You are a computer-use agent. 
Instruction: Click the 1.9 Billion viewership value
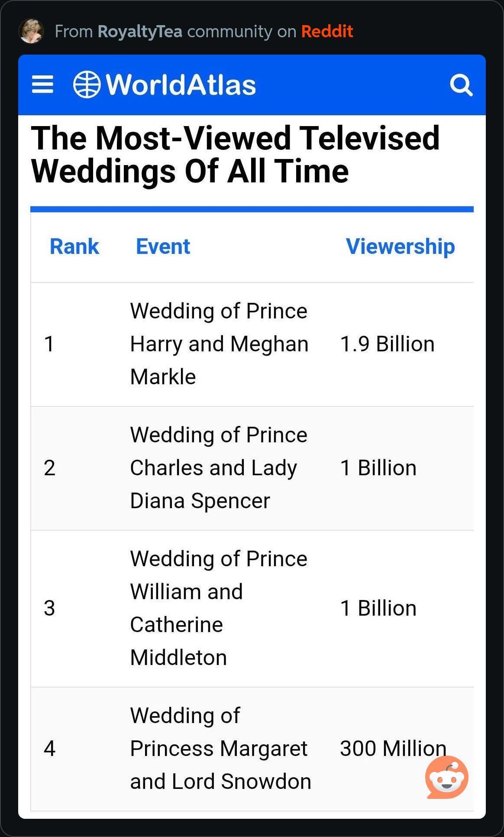click(x=387, y=344)
